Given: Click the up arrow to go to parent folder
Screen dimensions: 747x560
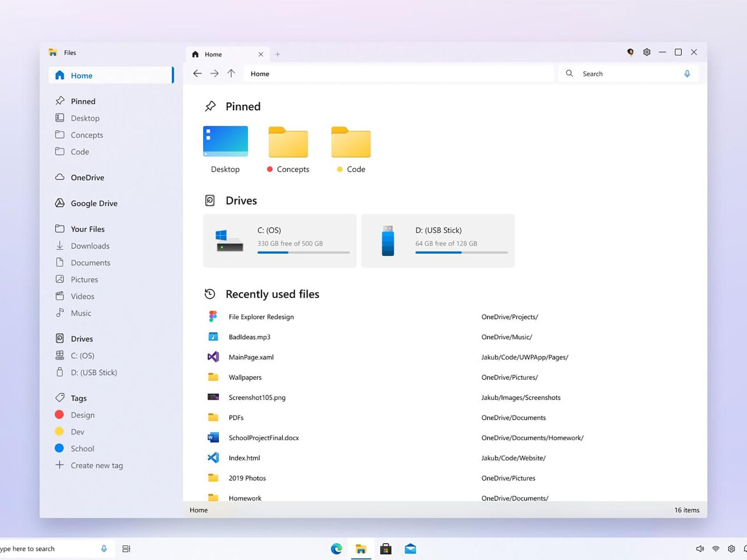Looking at the screenshot, I should pos(231,73).
